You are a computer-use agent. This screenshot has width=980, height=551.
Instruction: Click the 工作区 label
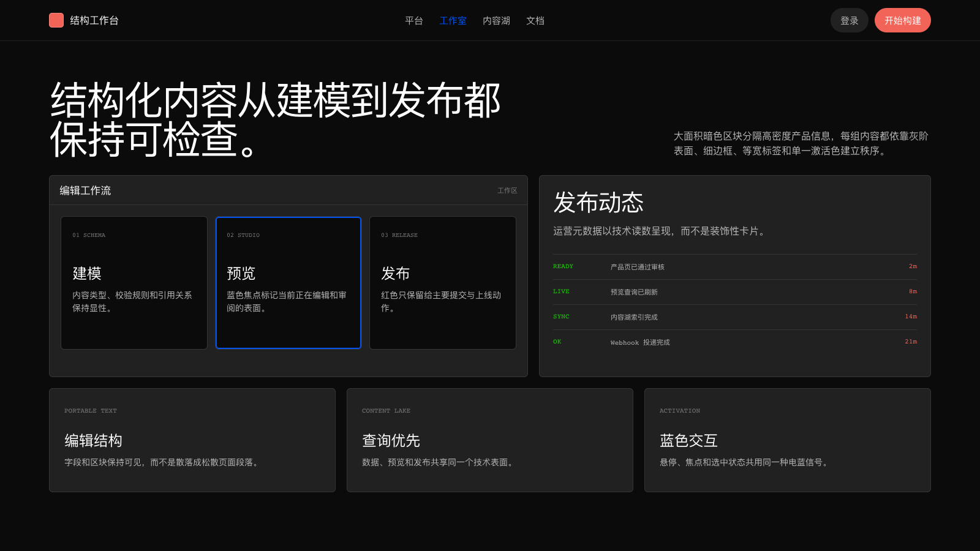pos(507,190)
